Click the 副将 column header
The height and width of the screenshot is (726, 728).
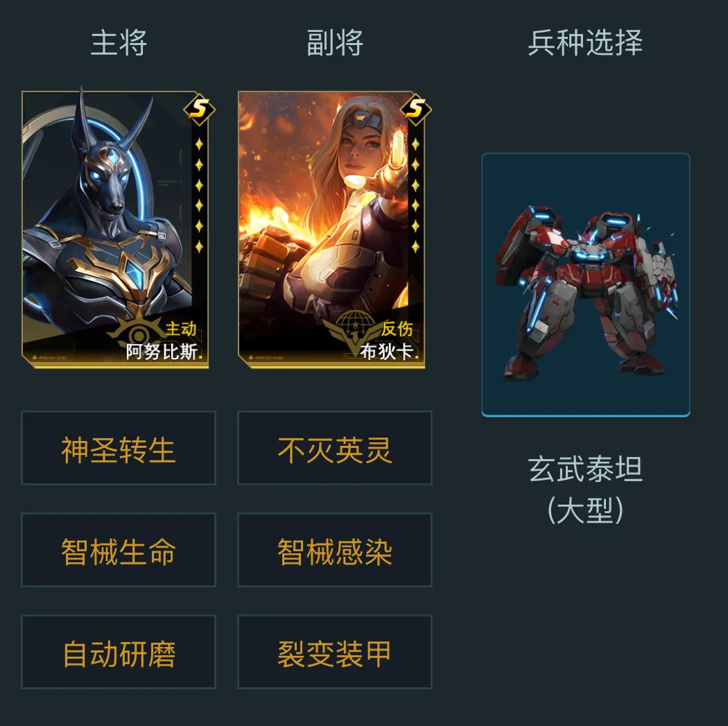coord(335,43)
